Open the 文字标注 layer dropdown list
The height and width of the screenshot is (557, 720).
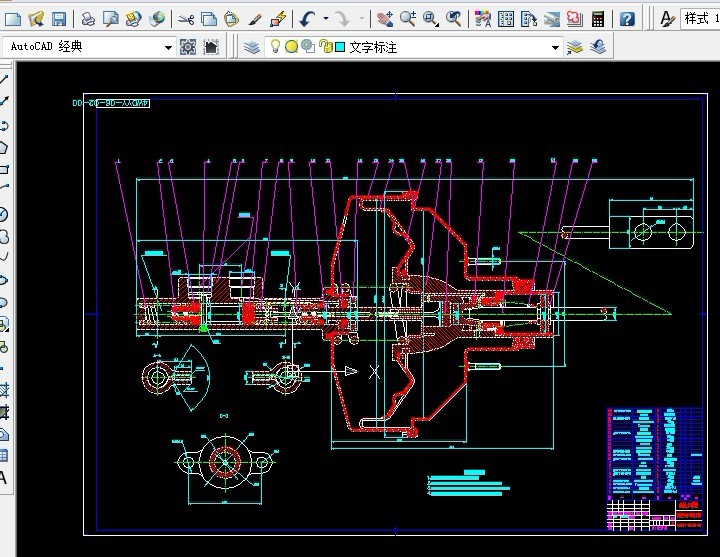pos(555,47)
